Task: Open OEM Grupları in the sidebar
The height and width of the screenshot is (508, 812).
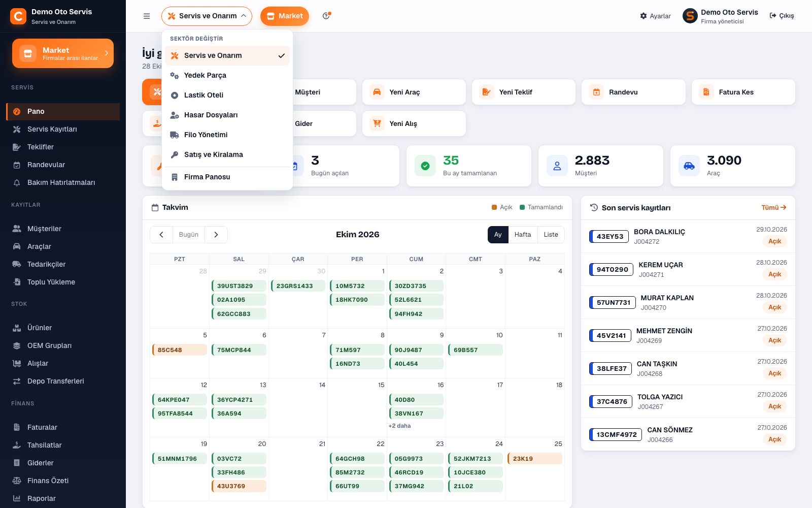Action: pos(63,345)
